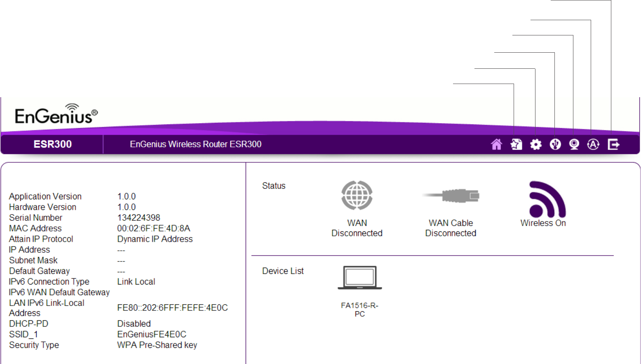Viewport: 641px width, 364px height.
Task: Click the EnGenius logo
Action: tap(56, 114)
